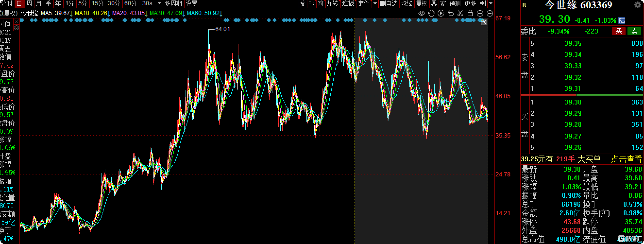This screenshot has width=644, height=244.
Task: Open the dropdown arrow after 事件
Action: pyautogui.click(x=375, y=3)
